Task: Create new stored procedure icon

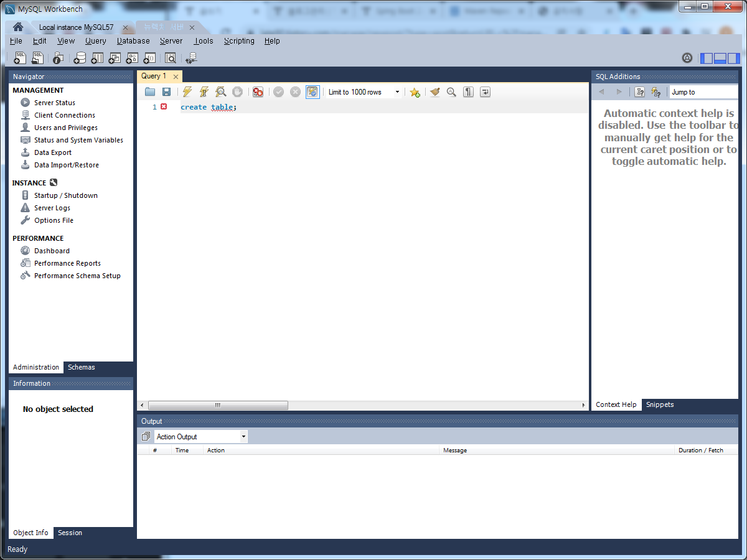Action: [132, 58]
